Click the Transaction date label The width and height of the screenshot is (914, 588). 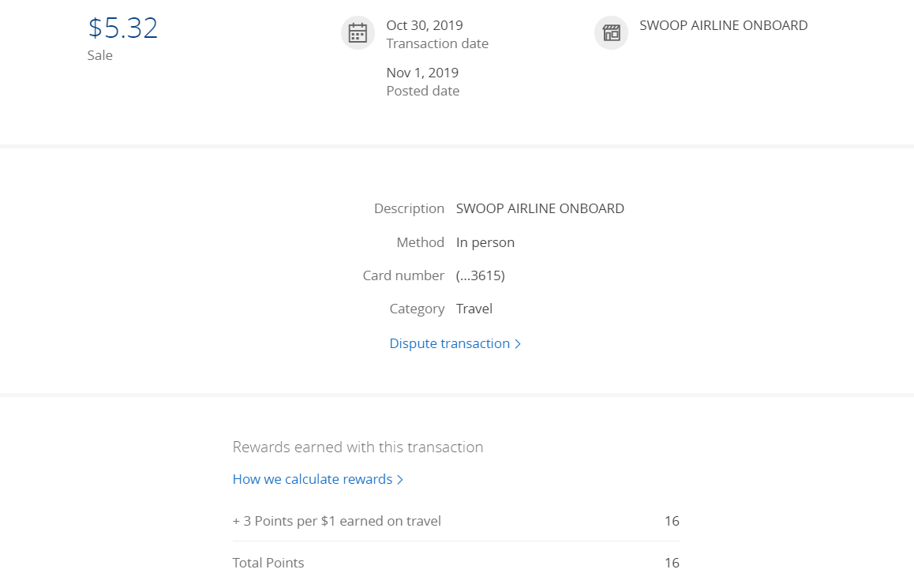[x=437, y=43]
